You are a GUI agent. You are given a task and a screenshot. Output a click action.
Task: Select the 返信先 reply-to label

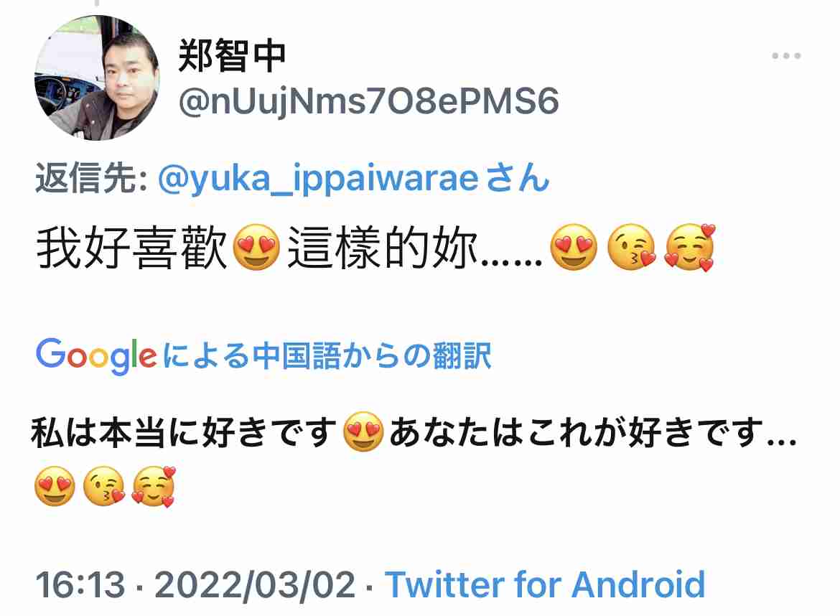91,178
